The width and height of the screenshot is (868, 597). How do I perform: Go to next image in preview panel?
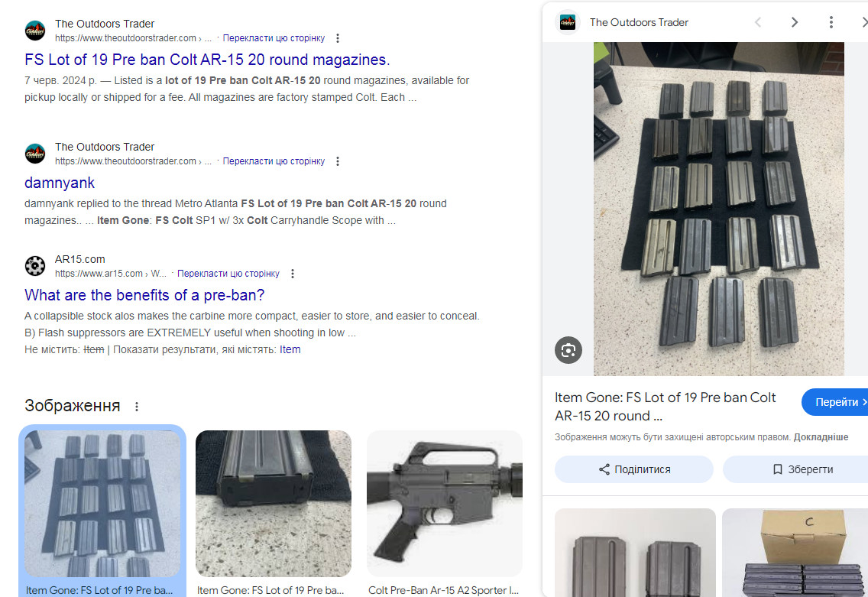point(795,22)
